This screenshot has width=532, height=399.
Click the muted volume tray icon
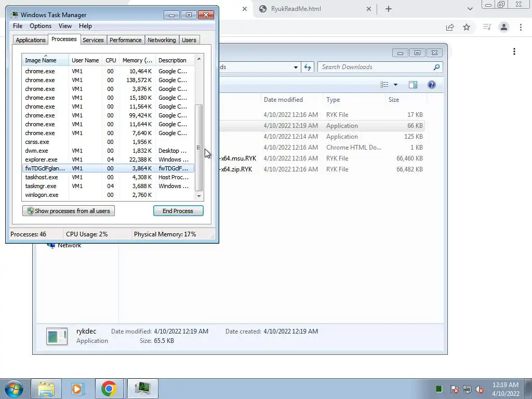480,389
